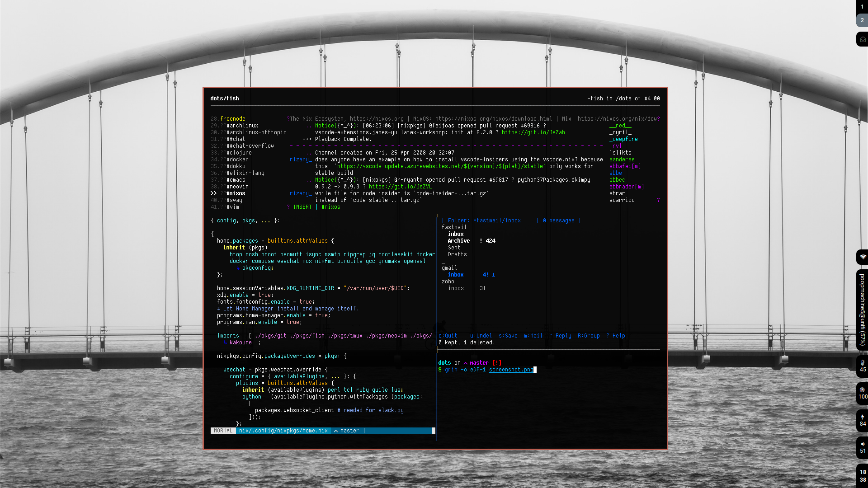Click the battery lightning indicator
The width and height of the screenshot is (868, 488).
(x=863, y=420)
